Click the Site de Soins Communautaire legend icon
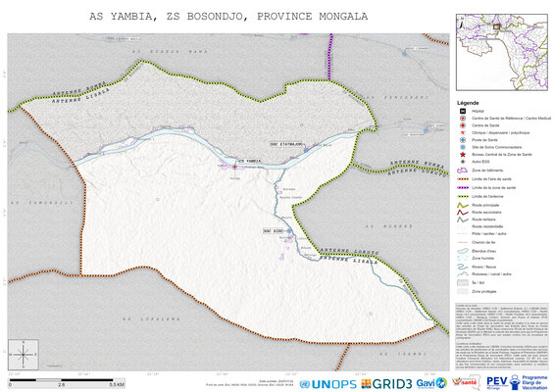This screenshot has height=392, width=555. (462, 147)
